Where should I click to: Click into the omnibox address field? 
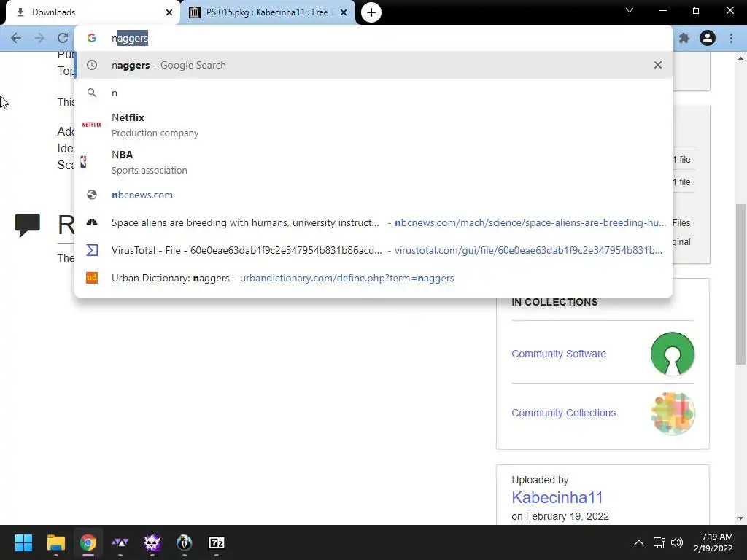(x=374, y=38)
